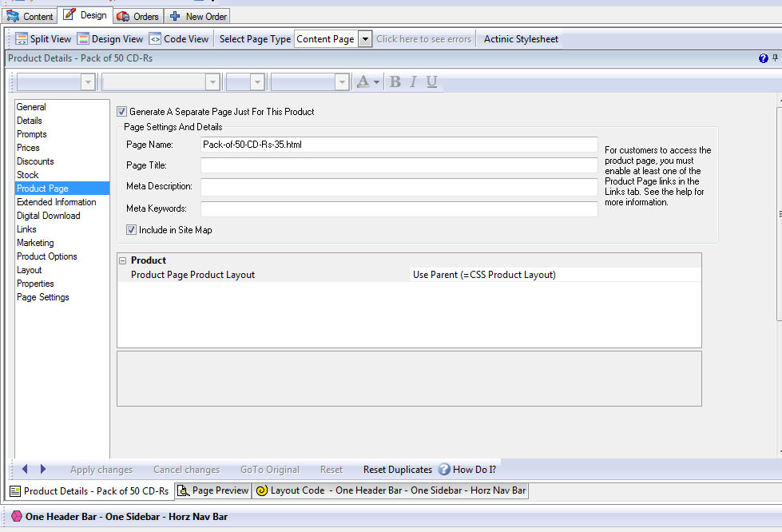782x532 pixels.
Task: Switch to Design View icon
Action: point(83,38)
